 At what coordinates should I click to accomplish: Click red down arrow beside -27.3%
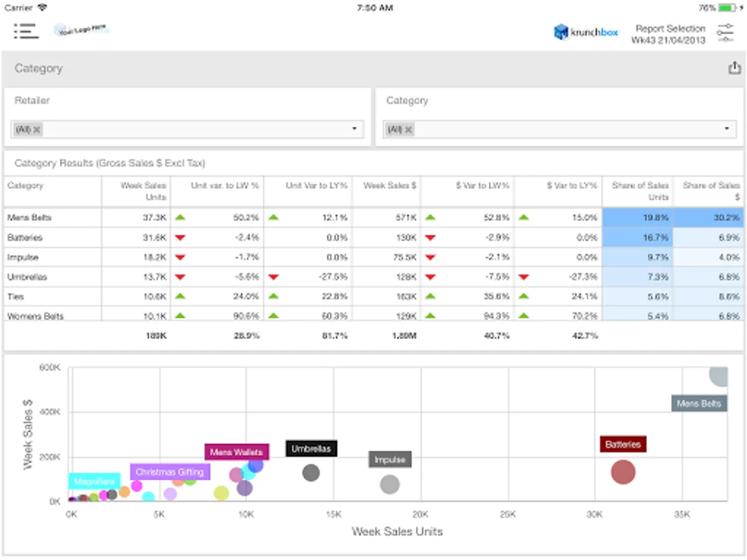pos(524,278)
